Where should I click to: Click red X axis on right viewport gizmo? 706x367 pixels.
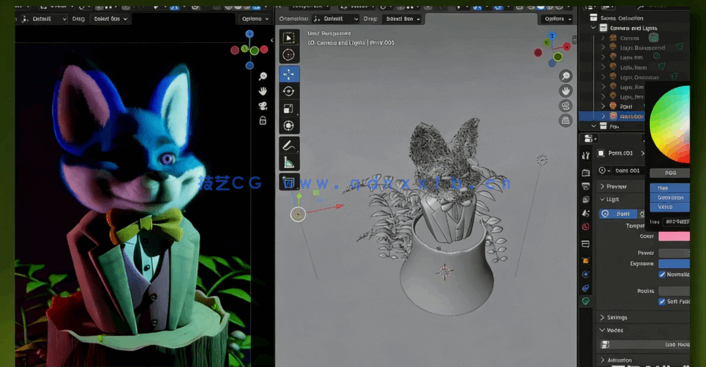pyautogui.click(x=567, y=46)
